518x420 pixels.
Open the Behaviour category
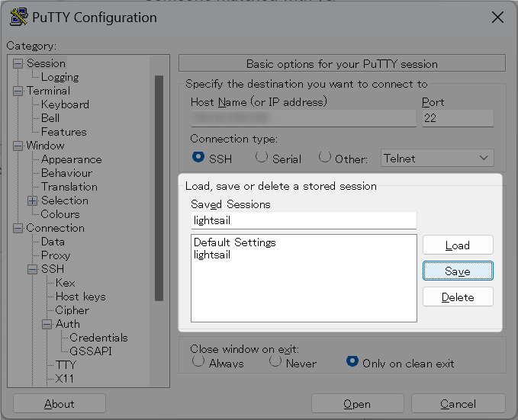[66, 173]
